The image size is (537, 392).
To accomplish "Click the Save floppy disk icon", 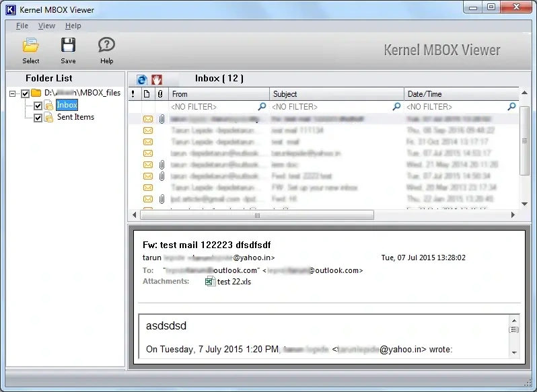I will 68,45.
